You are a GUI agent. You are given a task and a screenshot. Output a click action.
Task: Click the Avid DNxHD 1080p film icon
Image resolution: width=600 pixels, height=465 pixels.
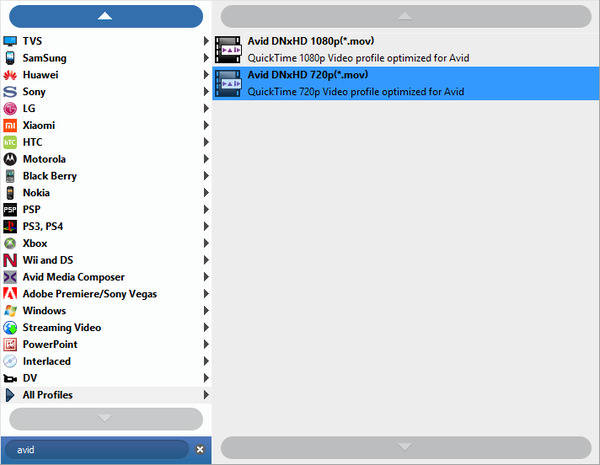coord(228,49)
